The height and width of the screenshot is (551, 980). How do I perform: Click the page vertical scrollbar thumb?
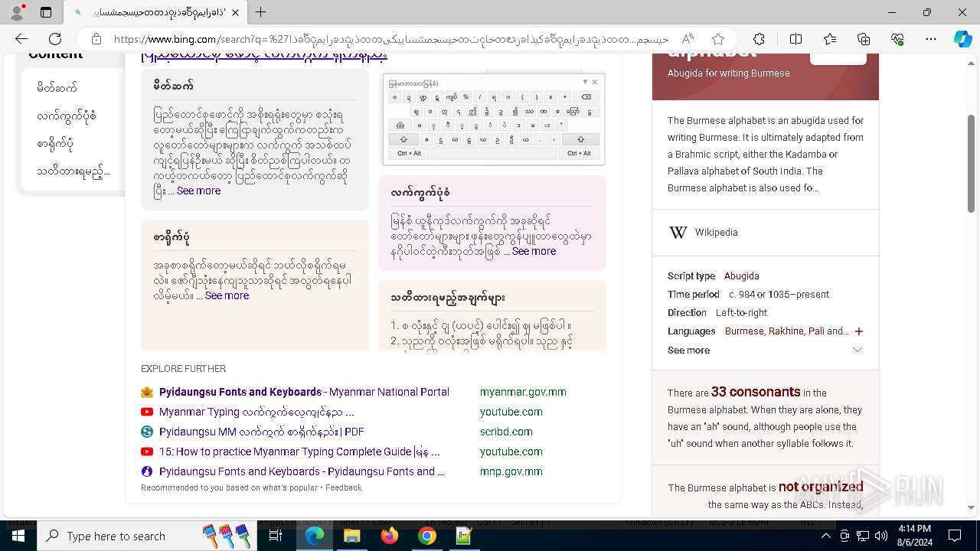tap(971, 163)
